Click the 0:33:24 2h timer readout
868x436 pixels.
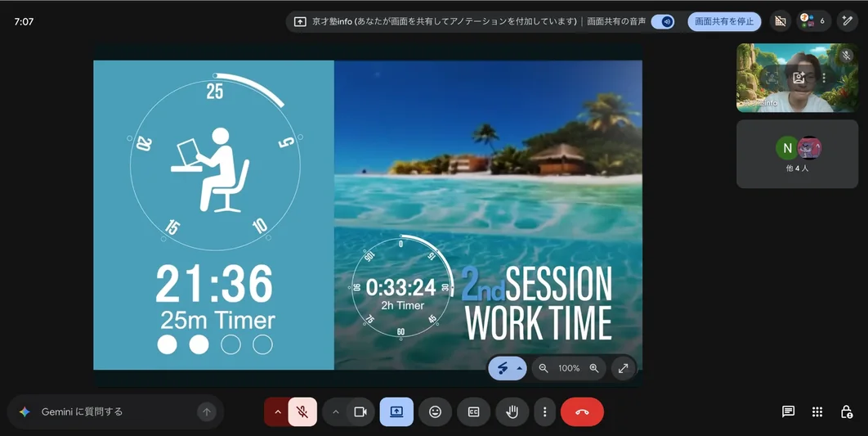coord(400,287)
